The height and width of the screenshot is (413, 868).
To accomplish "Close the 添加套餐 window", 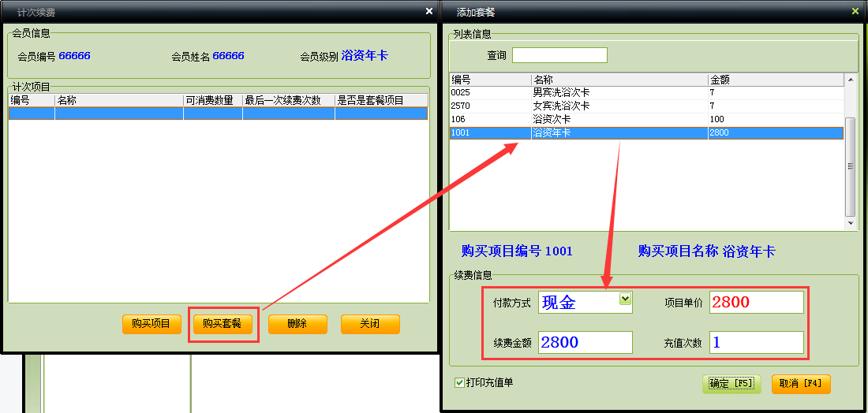I will (857, 11).
